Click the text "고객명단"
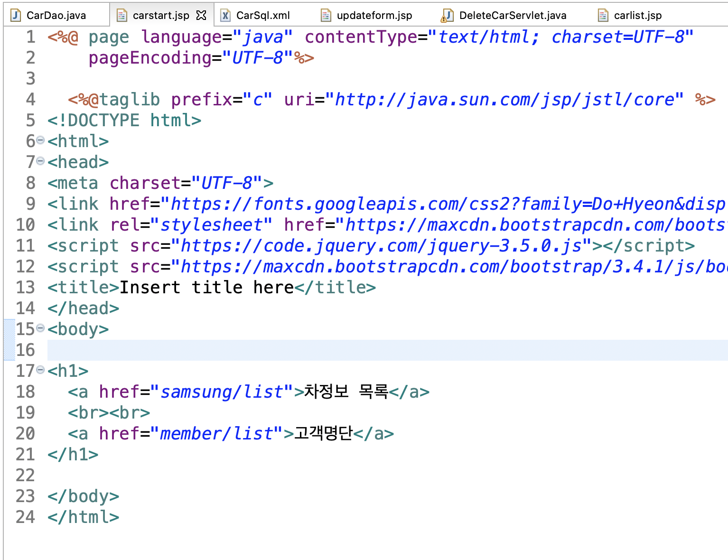Image resolution: width=728 pixels, height=560 pixels. (x=324, y=434)
